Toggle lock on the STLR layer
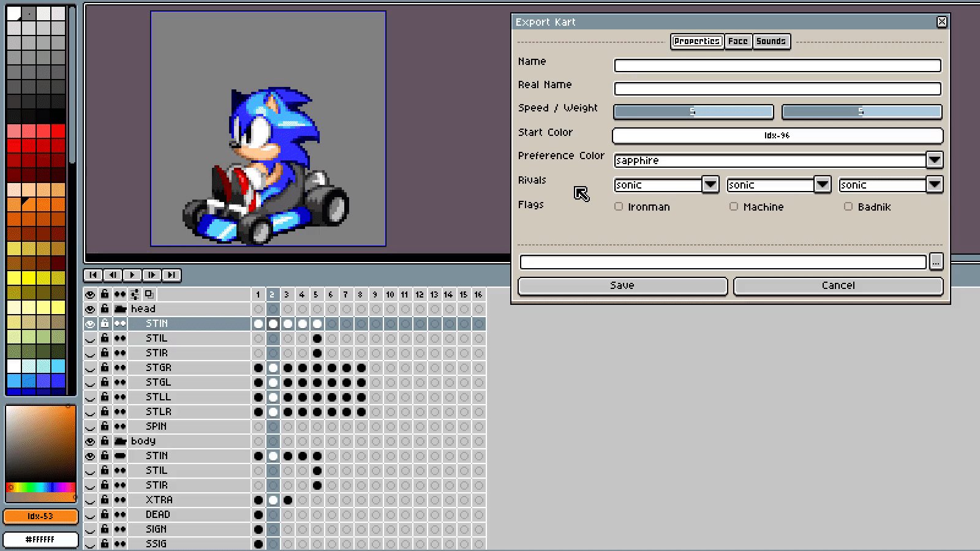The width and height of the screenshot is (980, 551). [105, 412]
